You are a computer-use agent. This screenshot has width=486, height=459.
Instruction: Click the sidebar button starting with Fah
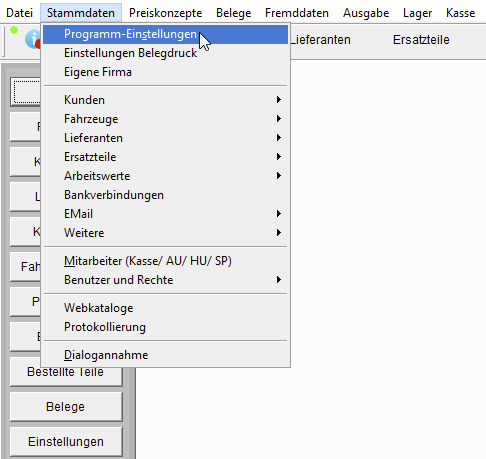[x=25, y=267]
